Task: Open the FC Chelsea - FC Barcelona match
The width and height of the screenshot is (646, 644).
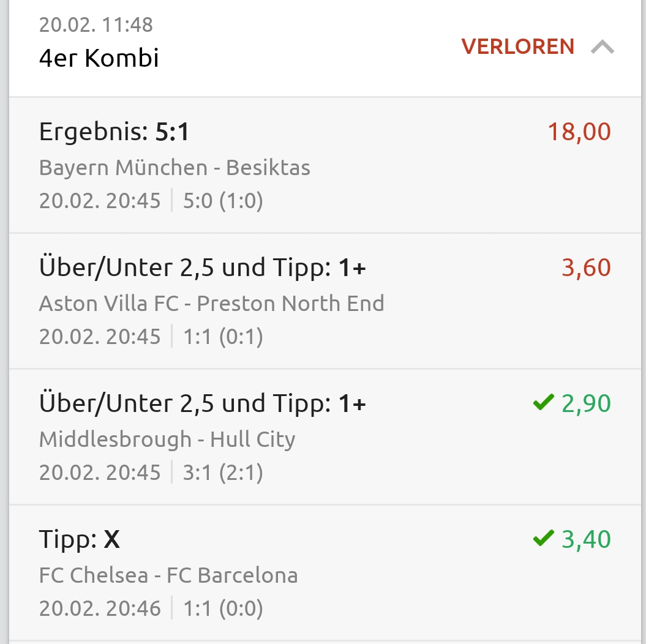Action: (x=168, y=575)
